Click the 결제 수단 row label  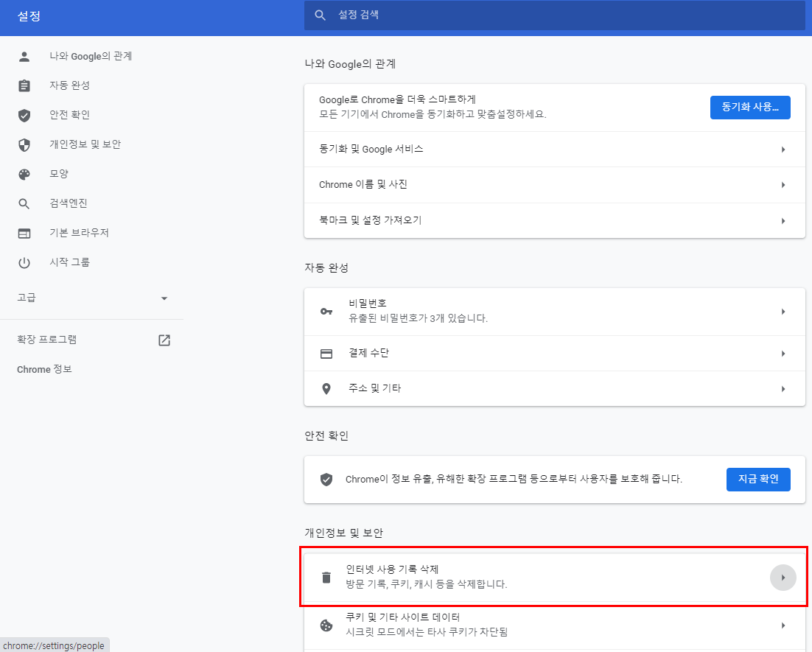(368, 353)
